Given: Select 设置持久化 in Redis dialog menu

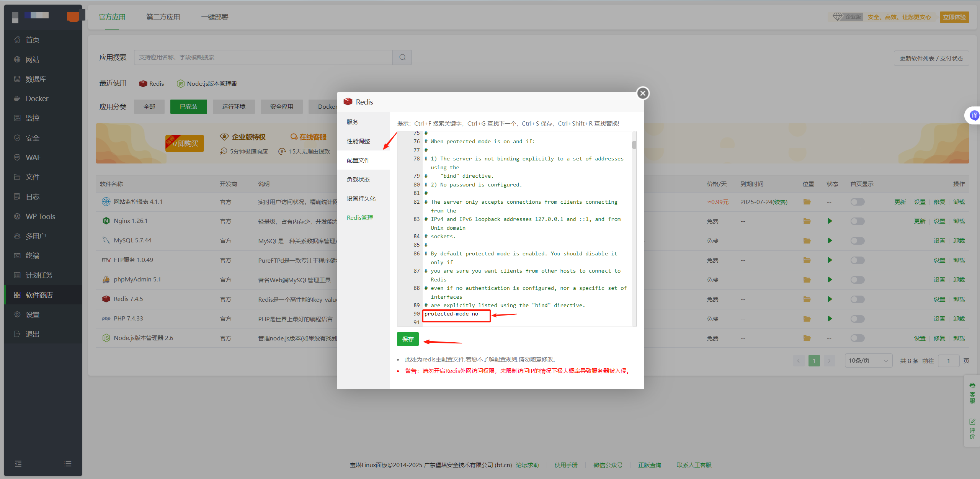Looking at the screenshot, I should pos(363,198).
